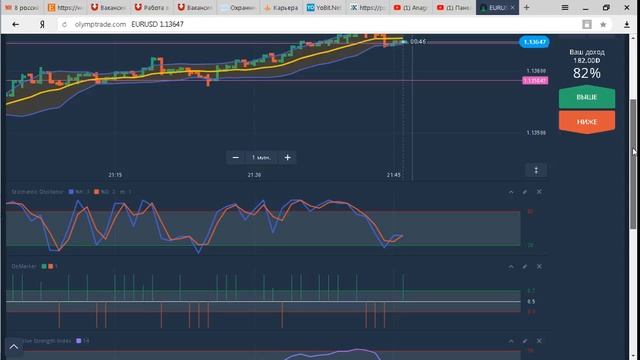Click the 21:45 time axis label

coord(394,175)
